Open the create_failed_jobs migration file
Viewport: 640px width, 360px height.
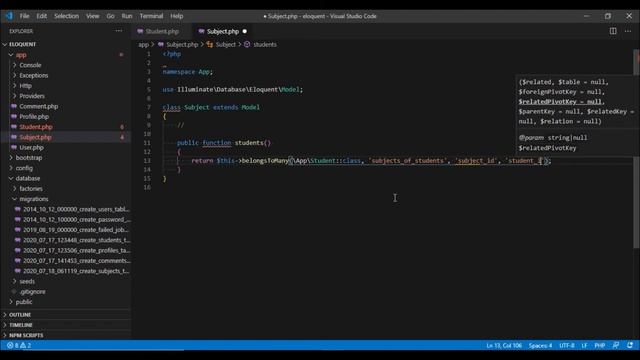click(x=76, y=230)
